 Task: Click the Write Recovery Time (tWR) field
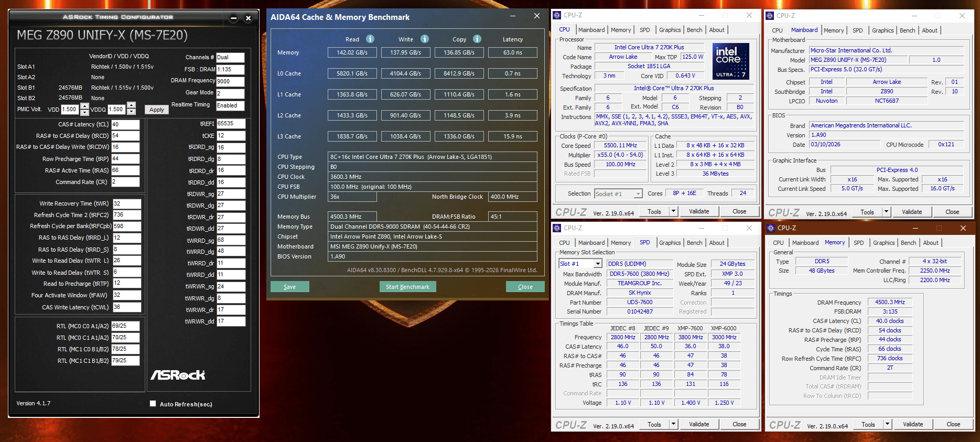point(126,203)
